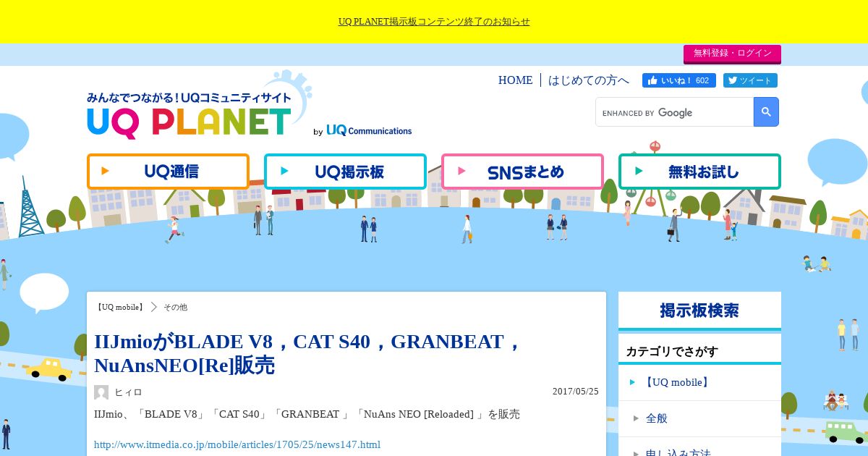Open the poster name ヒイロ
Viewport: 868px width, 456px height.
128,392
